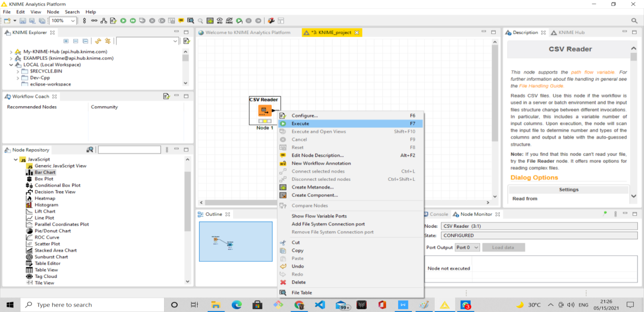Click the yellow node description toolbar icon
This screenshot has width=644, height=312.
(181, 21)
